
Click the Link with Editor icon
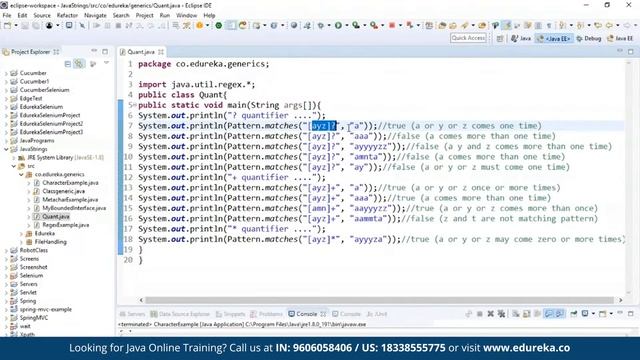tap(79, 64)
